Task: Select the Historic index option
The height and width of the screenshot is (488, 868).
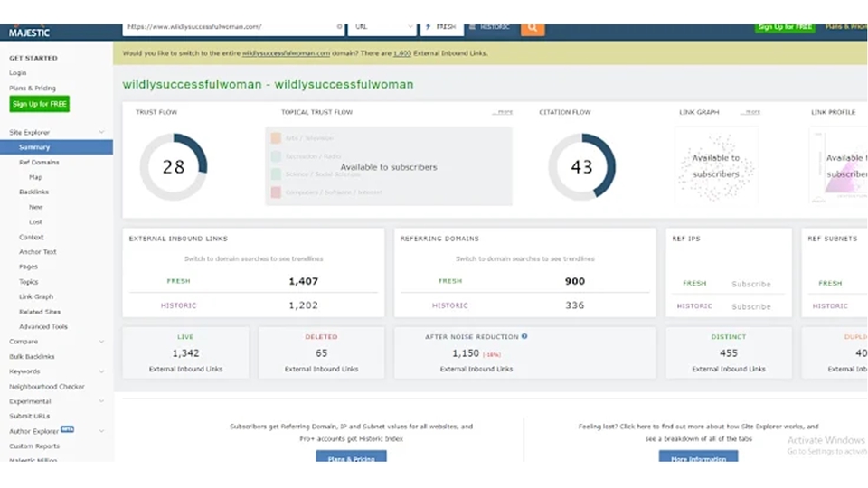Action: click(489, 27)
